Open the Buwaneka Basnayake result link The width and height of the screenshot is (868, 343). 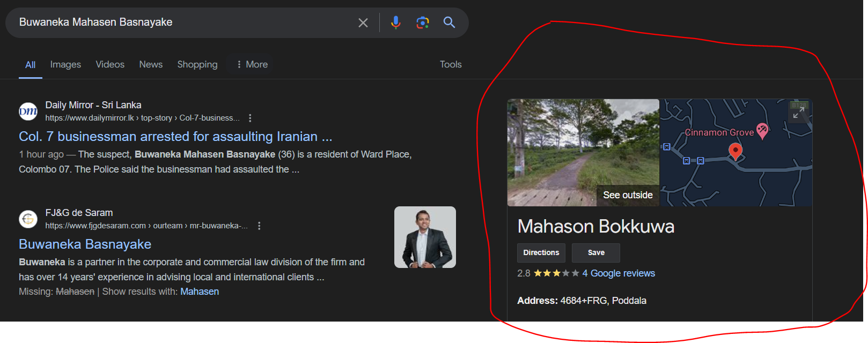coord(85,244)
